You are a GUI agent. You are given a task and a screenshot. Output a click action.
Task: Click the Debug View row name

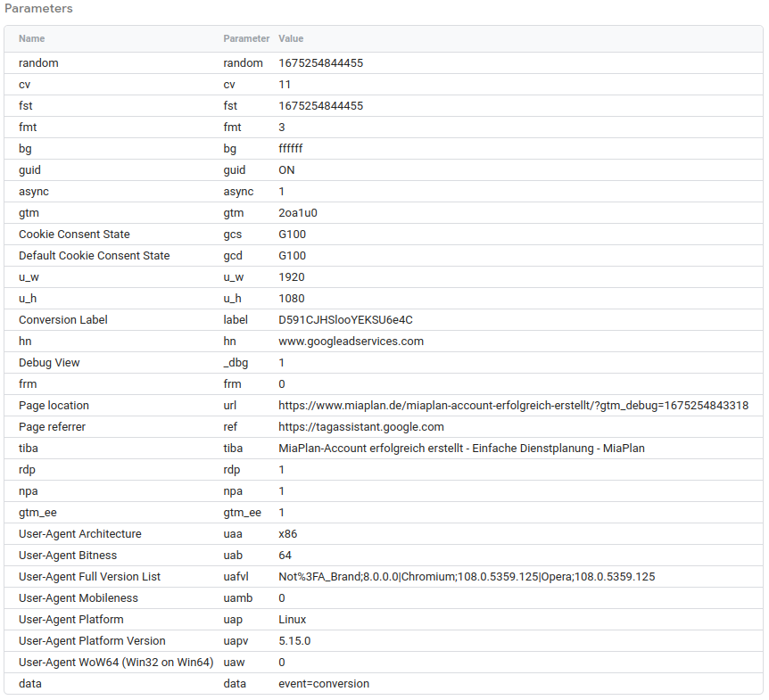tap(49, 363)
